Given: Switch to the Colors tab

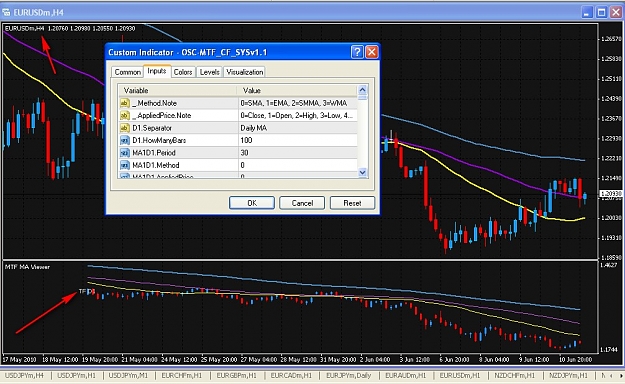Looking at the screenshot, I should (x=183, y=72).
